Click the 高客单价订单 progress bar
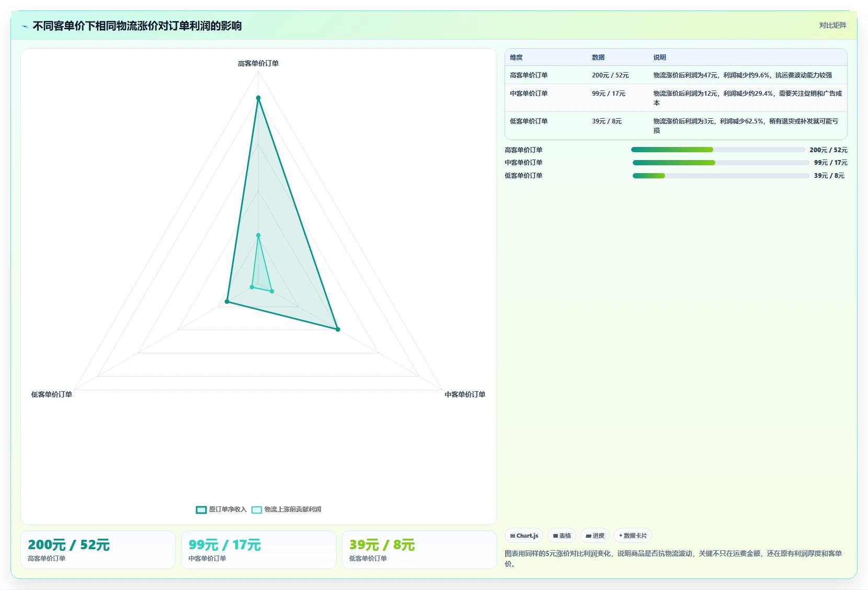Viewport: 868px width, 590px height. 718,150
